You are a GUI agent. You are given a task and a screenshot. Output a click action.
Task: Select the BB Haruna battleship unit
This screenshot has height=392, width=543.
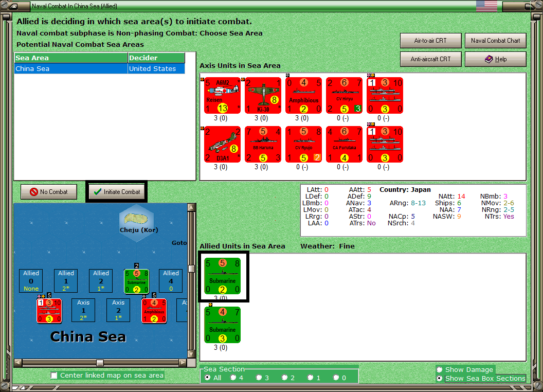(x=263, y=144)
